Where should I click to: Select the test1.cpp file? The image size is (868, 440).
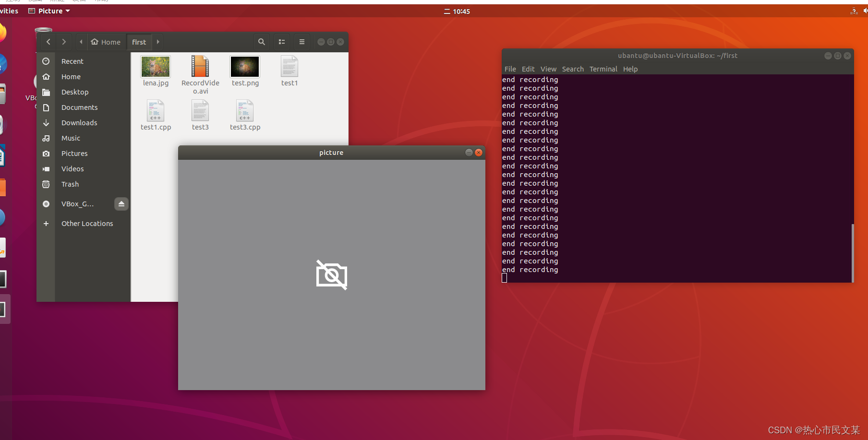[156, 115]
